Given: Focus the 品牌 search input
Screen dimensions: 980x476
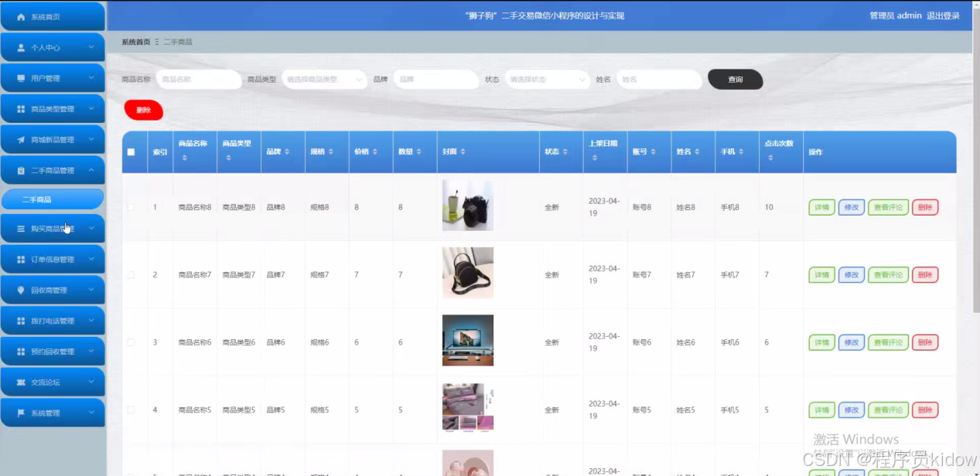Looking at the screenshot, I should 436,79.
